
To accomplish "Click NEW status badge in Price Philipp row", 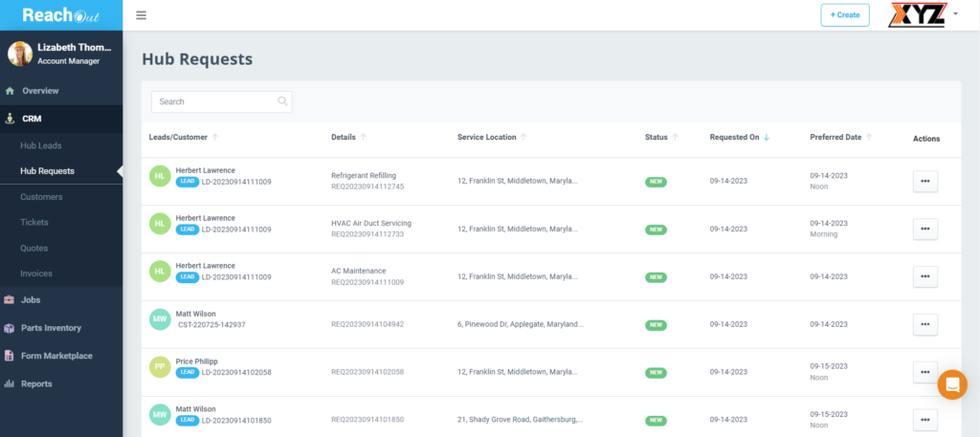I will pos(656,373).
